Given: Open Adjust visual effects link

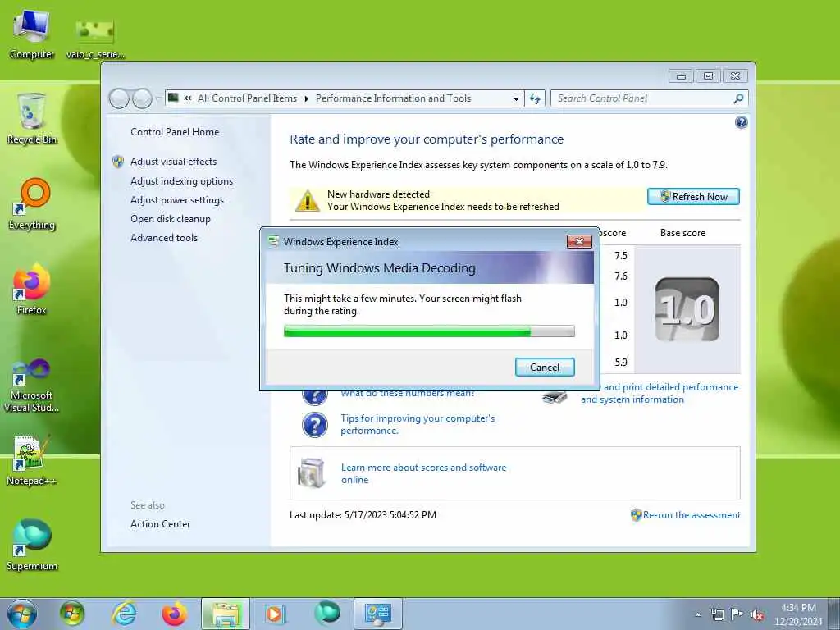Looking at the screenshot, I should 174,162.
